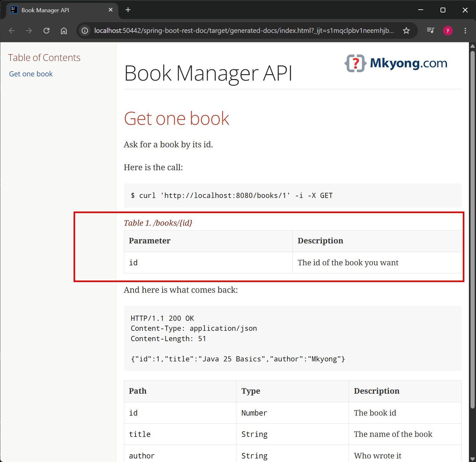Open the Get one book sidebar link

point(31,74)
